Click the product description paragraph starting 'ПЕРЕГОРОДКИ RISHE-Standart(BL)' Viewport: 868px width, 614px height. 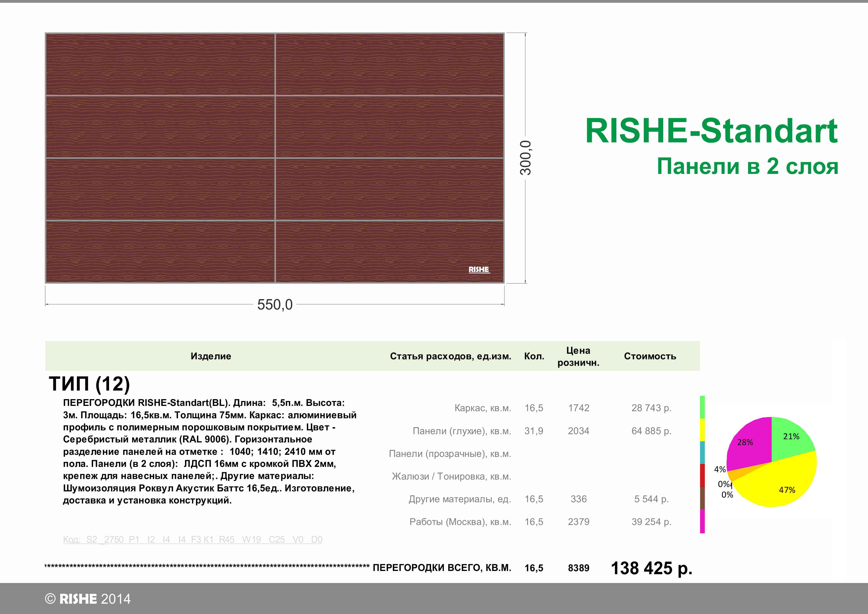click(210, 451)
